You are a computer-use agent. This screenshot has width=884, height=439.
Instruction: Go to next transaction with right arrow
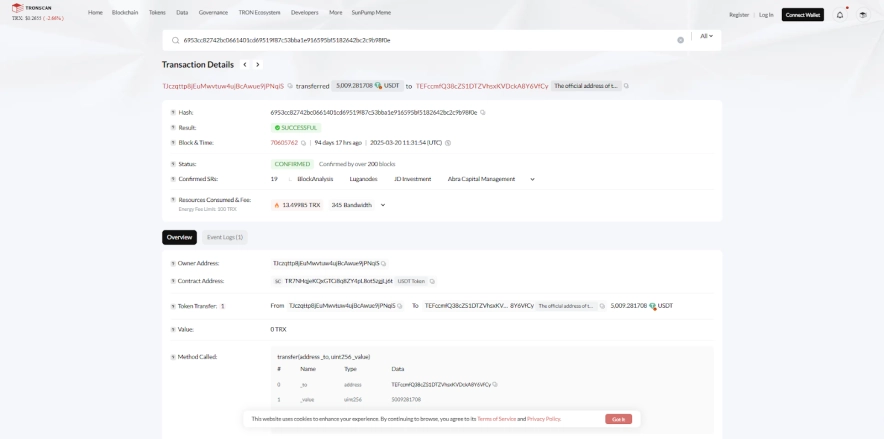coord(258,64)
